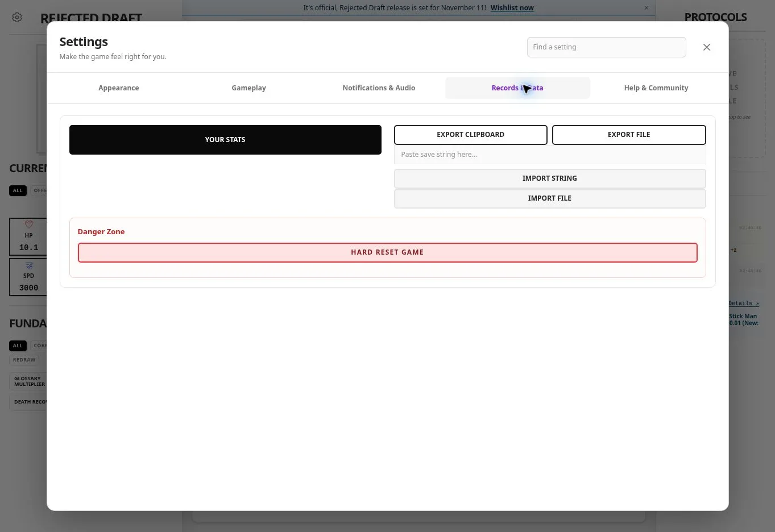
Task: View the Your Stats panel
Action: [x=225, y=140]
